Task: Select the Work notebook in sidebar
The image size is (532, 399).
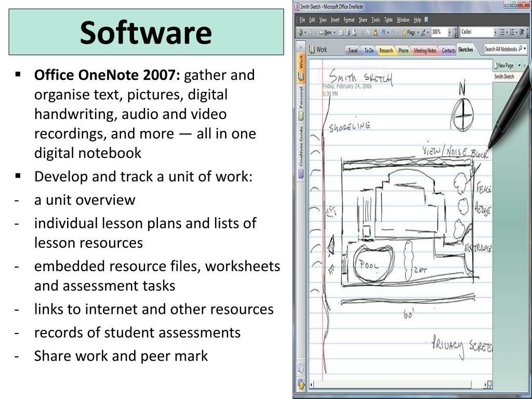Action: (x=301, y=68)
